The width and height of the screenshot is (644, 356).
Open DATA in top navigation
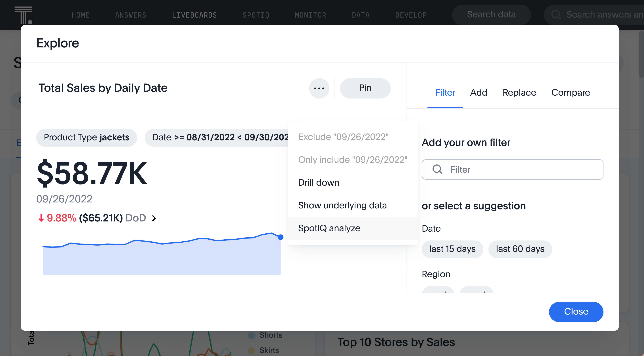point(361,15)
